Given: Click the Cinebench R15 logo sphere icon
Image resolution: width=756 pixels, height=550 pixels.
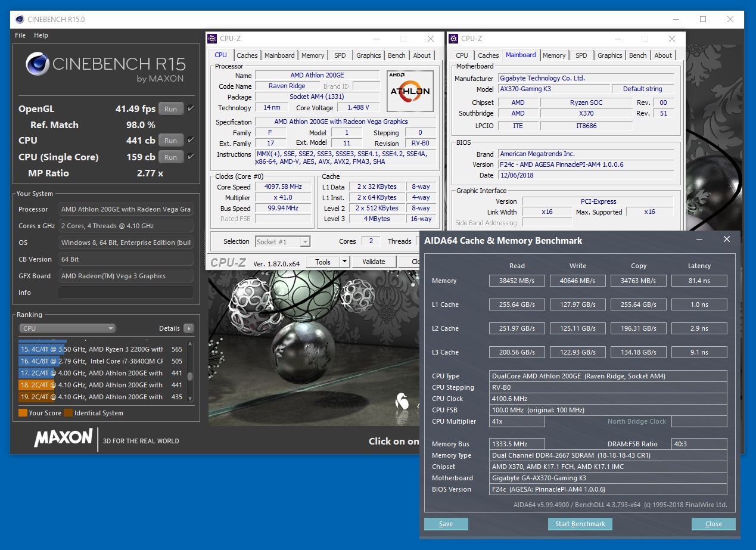Looking at the screenshot, I should pos(38,64).
